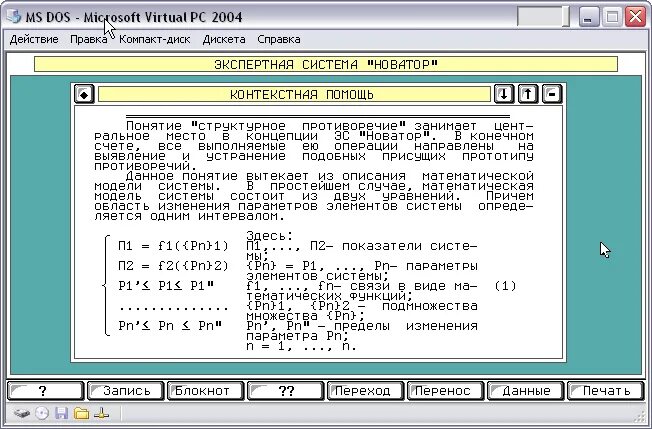Open the Компакт-диск menu

[155, 39]
